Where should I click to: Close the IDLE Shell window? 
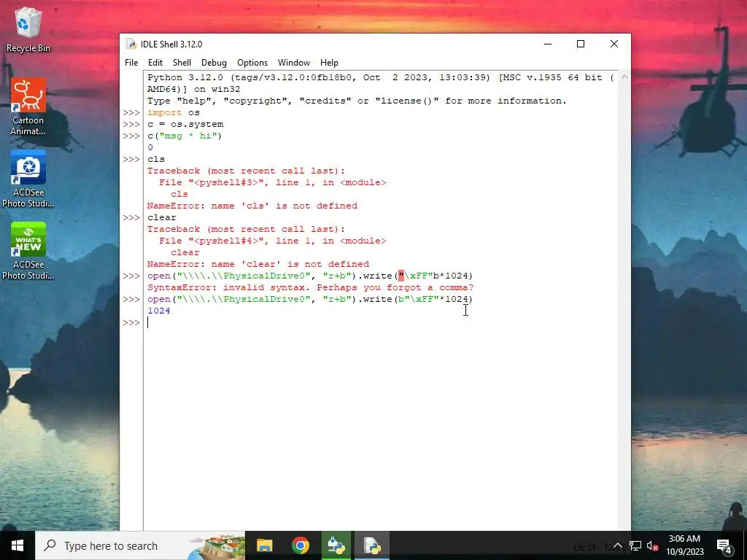[614, 44]
